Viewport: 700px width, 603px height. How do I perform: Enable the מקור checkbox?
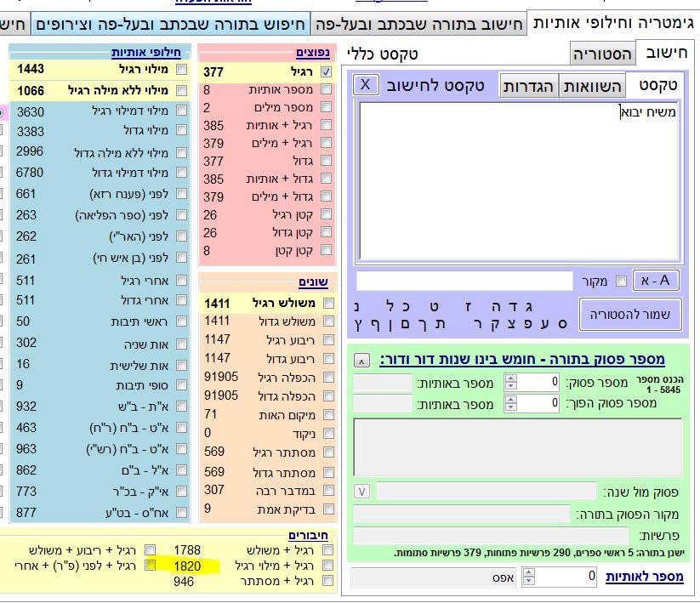621,282
